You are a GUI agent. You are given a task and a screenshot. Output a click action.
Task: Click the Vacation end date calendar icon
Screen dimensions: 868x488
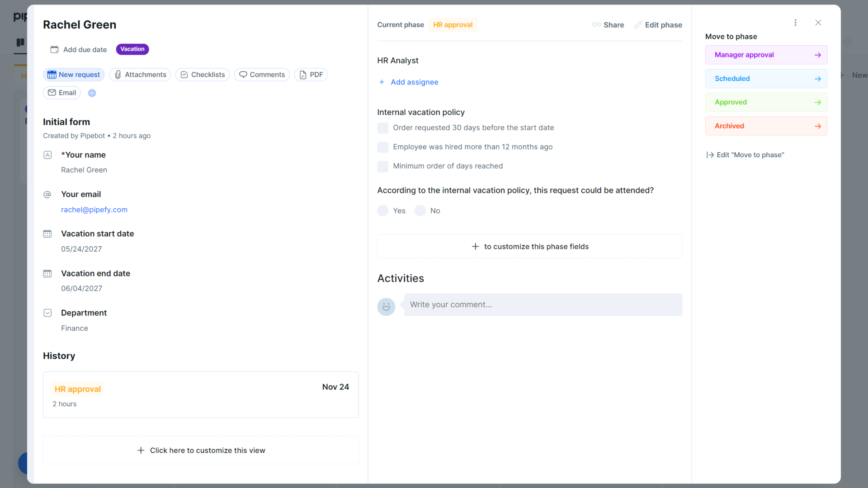tap(47, 274)
